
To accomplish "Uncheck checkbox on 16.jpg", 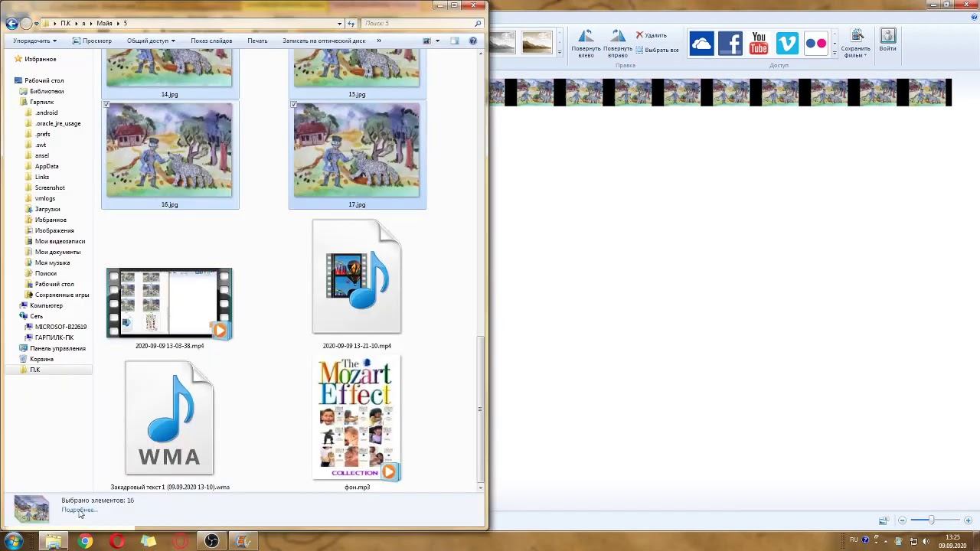I will pos(106,104).
